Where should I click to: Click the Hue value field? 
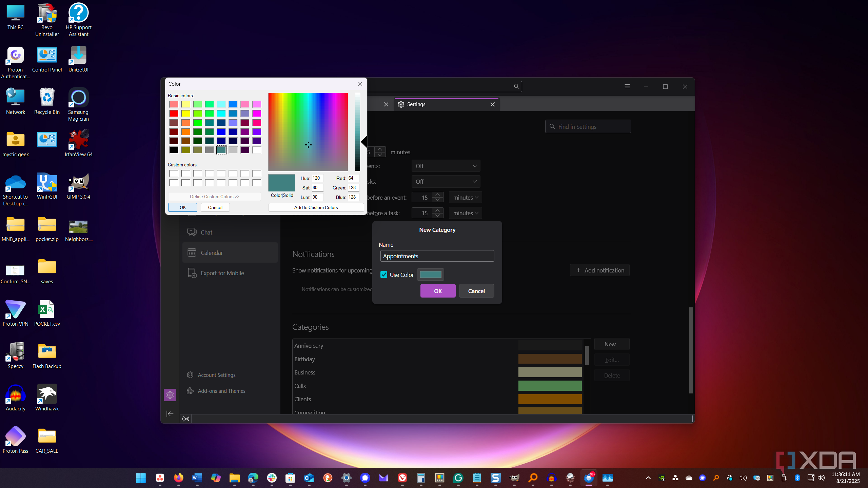click(x=318, y=178)
